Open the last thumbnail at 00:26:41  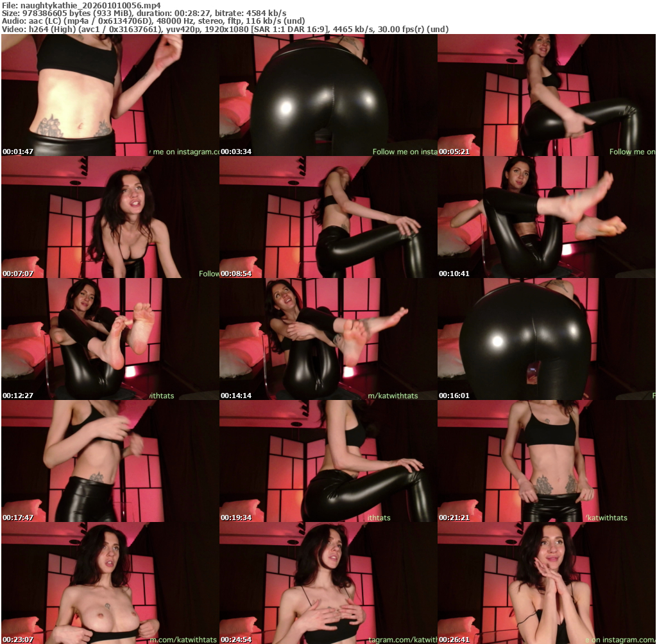546,583
